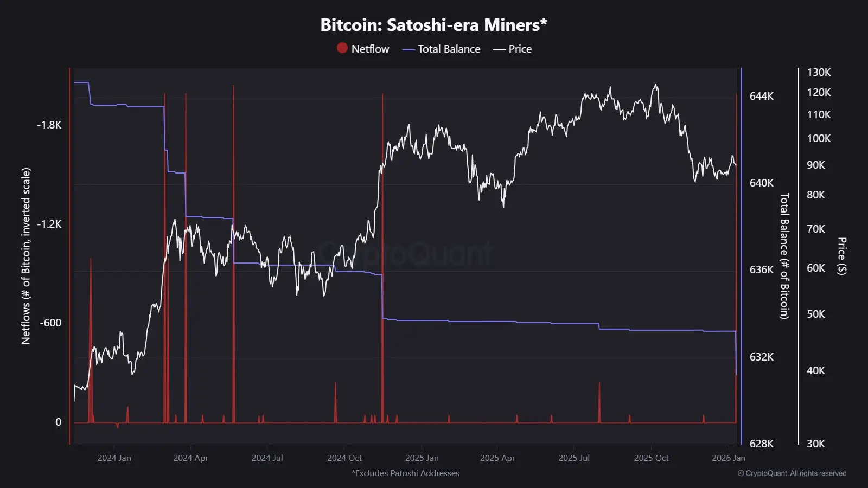Screen dimensions: 868x488
Task: Select the 2024 Jul axis label
Action: [267, 458]
